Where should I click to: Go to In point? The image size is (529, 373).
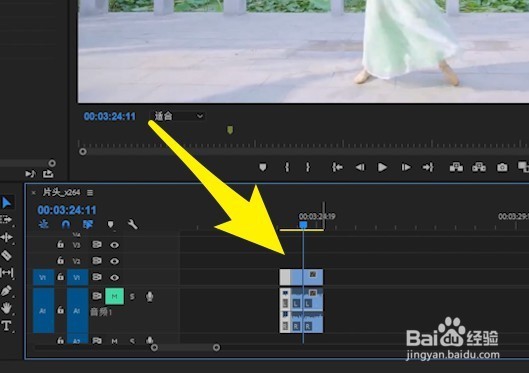[337, 167]
